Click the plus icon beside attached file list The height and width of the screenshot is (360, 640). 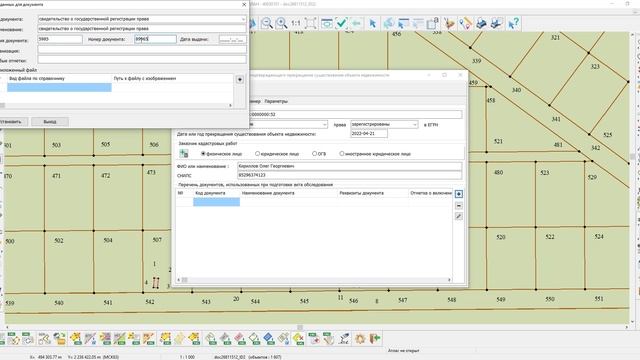coord(240,80)
